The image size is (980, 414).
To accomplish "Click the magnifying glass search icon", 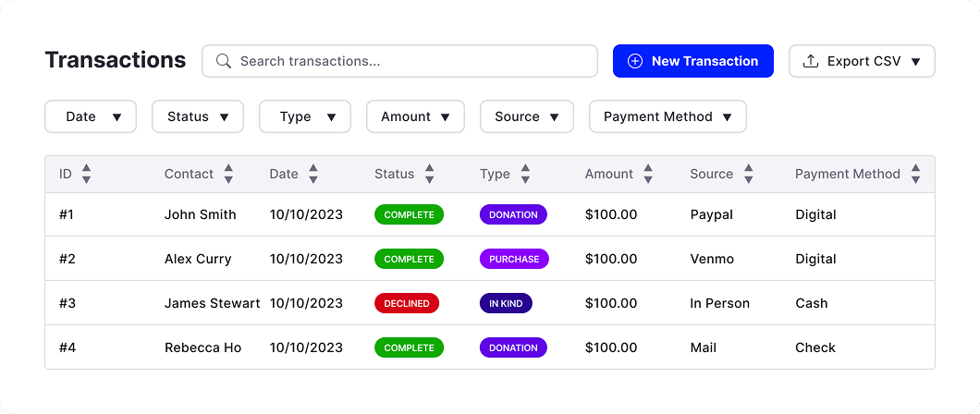I will [223, 61].
